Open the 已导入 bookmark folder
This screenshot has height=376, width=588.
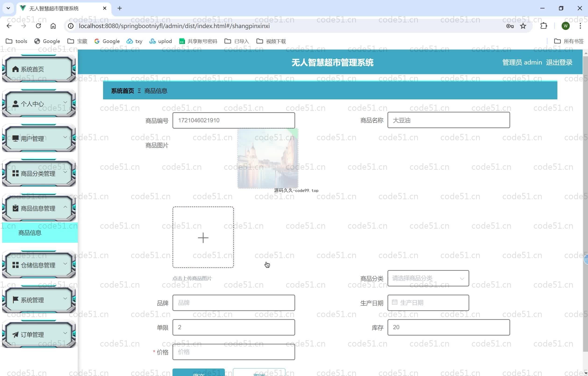click(x=237, y=41)
